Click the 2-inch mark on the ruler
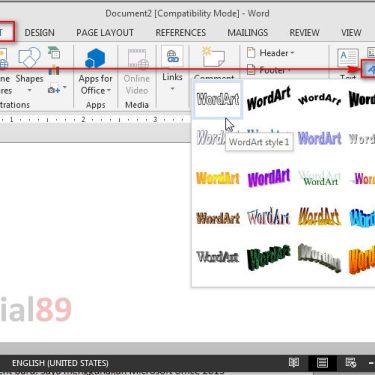The height and width of the screenshot is (375, 375). pyautogui.click(x=83, y=119)
